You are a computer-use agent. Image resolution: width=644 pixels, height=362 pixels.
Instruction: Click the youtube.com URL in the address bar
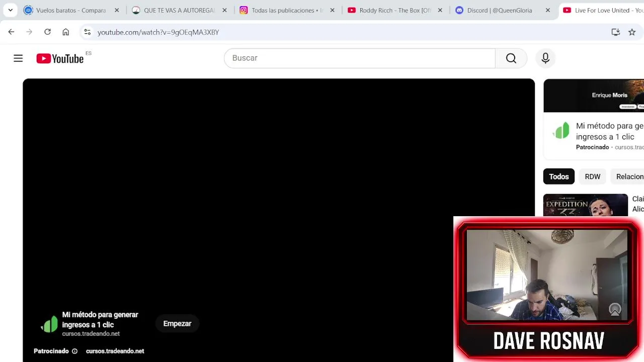[x=158, y=32]
